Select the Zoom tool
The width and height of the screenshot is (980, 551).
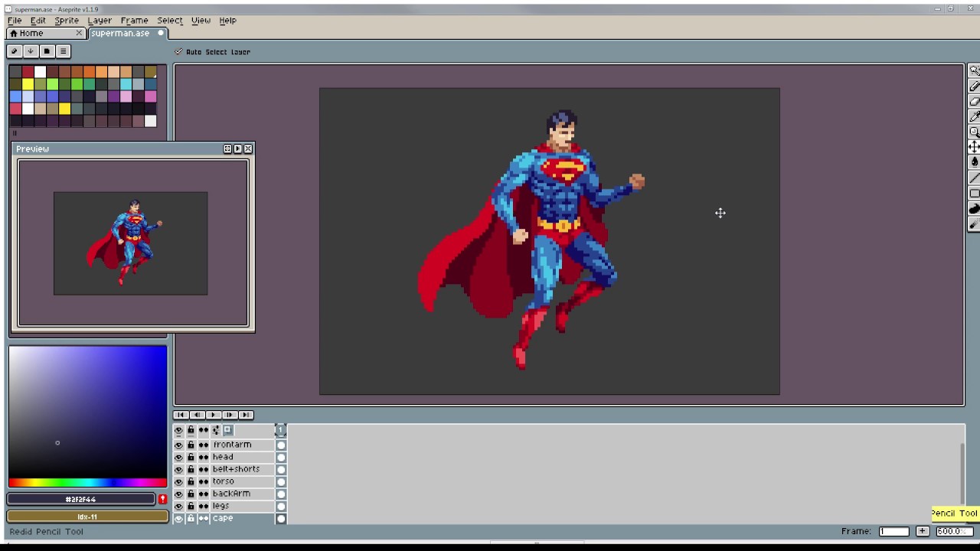click(x=974, y=132)
